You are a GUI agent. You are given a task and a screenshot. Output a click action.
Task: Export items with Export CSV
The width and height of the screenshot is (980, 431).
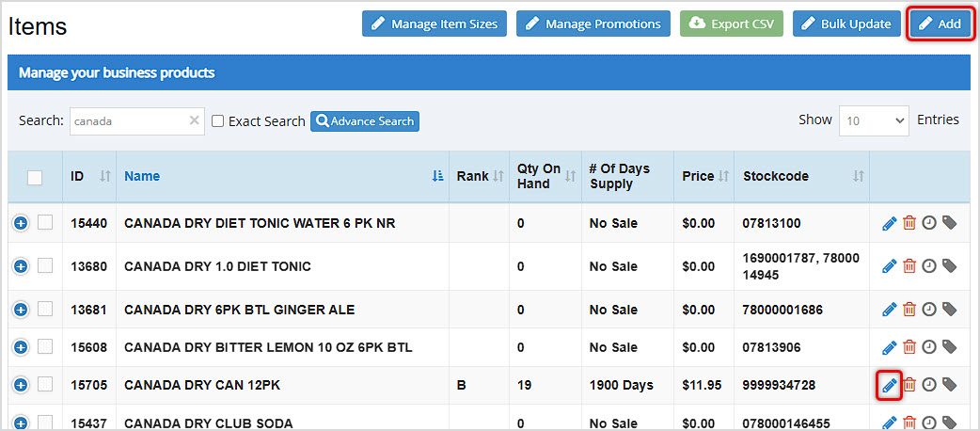coord(732,24)
